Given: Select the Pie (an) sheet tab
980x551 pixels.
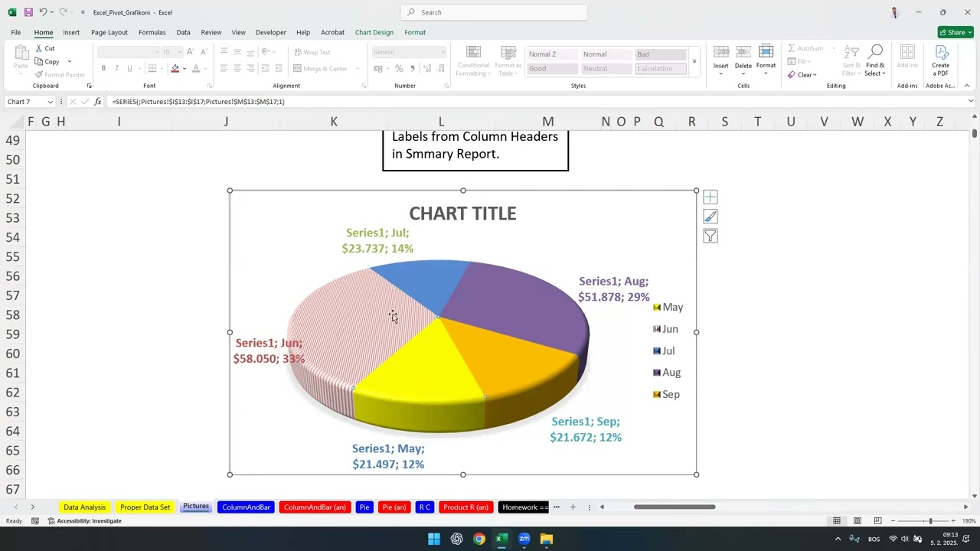Looking at the screenshot, I should coord(394,507).
